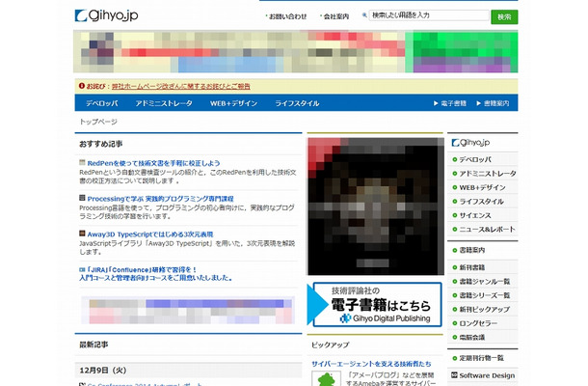Select デベロッパ in blue navigation bar
The image size is (588, 386).
click(101, 103)
